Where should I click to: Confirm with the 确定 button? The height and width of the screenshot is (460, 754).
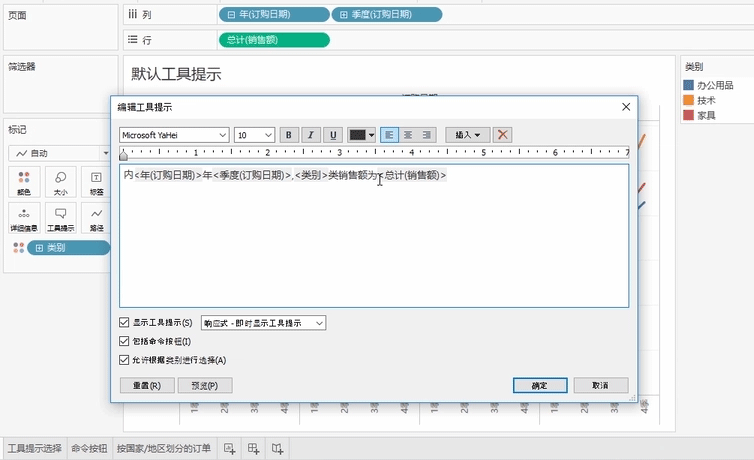coord(540,385)
